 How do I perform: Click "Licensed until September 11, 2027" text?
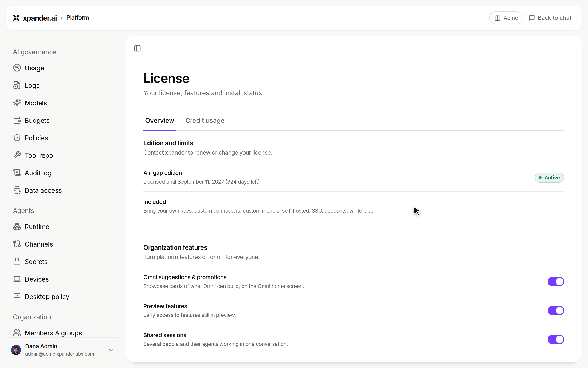click(x=184, y=182)
